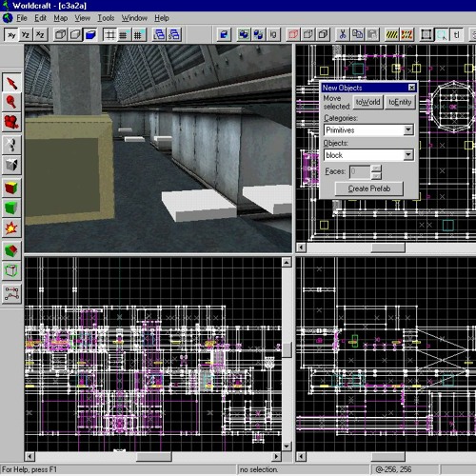The image size is (476, 476).
Task: Toggle the xz 2D view button
Action: click(x=41, y=34)
